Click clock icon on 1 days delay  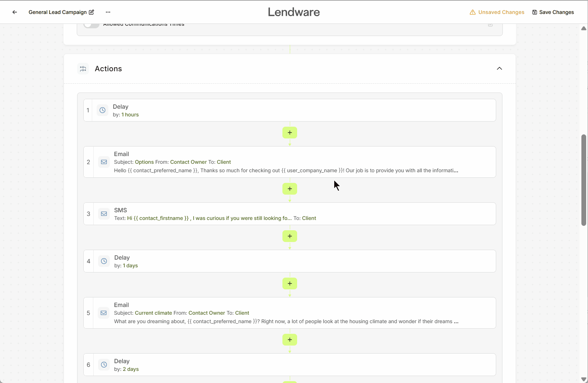point(104,261)
